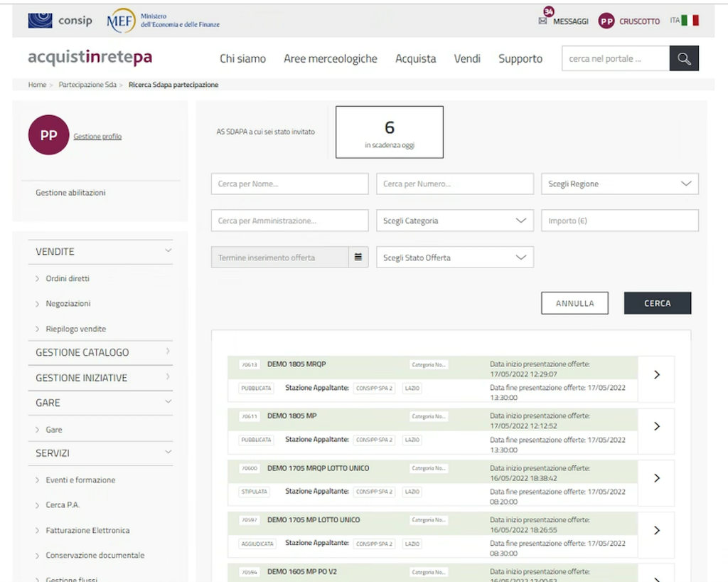Click the calendar icon for Termine inserimento offerta

[358, 258]
